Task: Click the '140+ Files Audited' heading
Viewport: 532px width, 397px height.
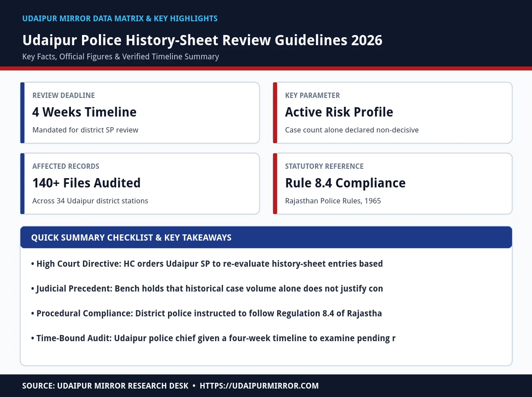Action: coord(86,183)
